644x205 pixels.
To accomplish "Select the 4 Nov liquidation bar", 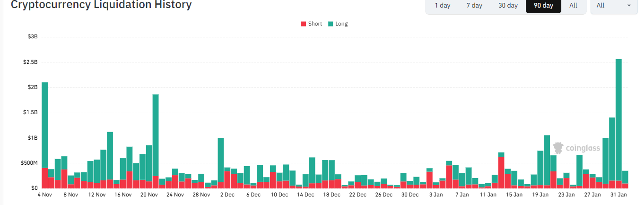I will 44,133.
